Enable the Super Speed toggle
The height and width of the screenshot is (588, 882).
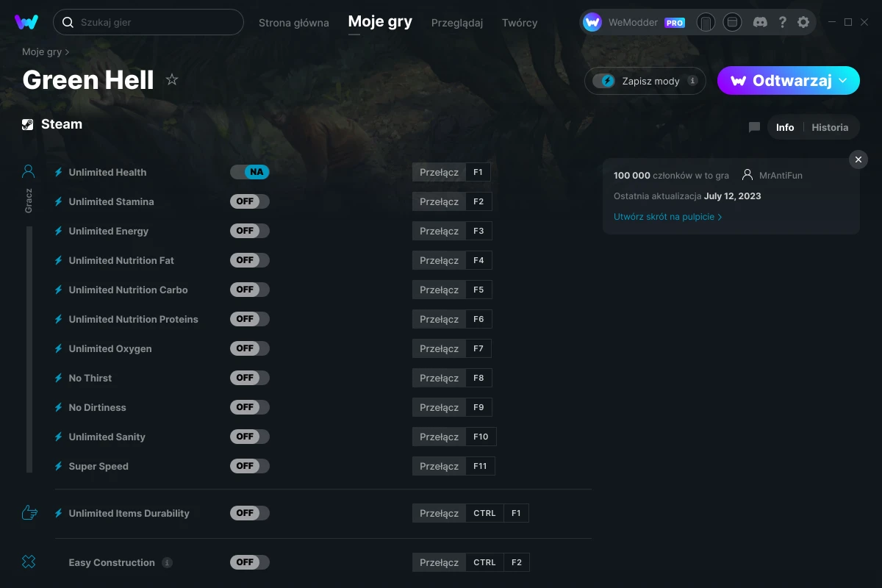[x=250, y=466]
